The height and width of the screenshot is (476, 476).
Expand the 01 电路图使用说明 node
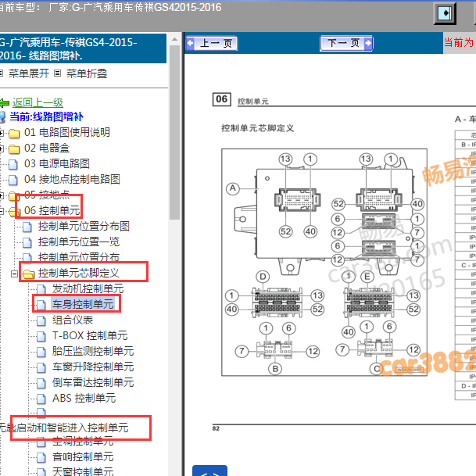tap(2, 133)
